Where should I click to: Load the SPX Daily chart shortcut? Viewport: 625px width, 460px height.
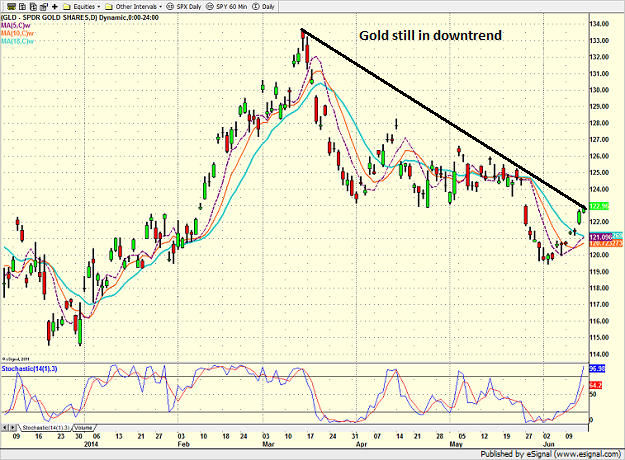tap(184, 7)
